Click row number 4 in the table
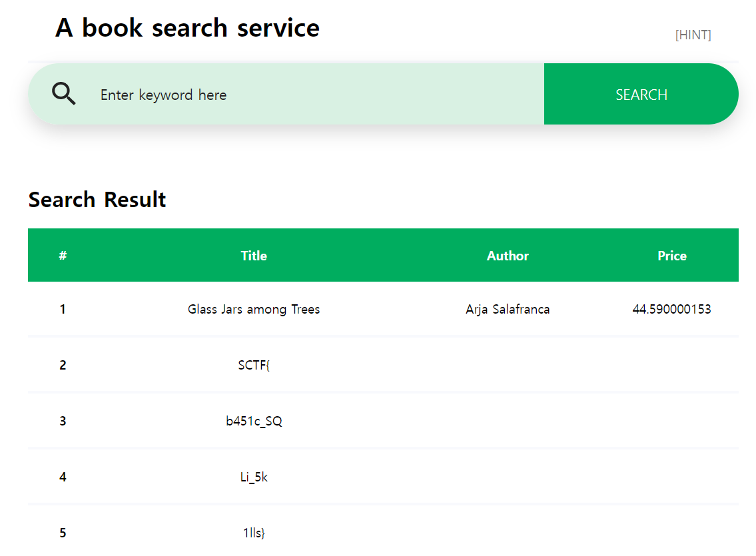 click(63, 477)
